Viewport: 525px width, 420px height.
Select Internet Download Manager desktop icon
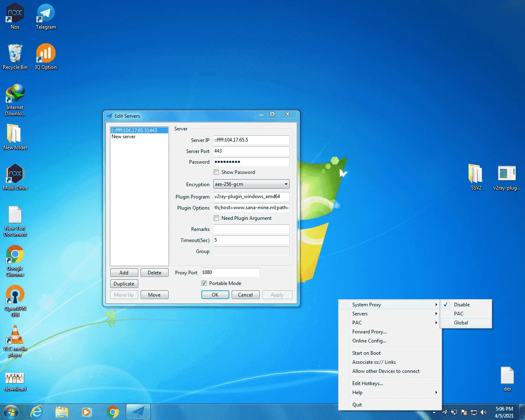pos(15,100)
